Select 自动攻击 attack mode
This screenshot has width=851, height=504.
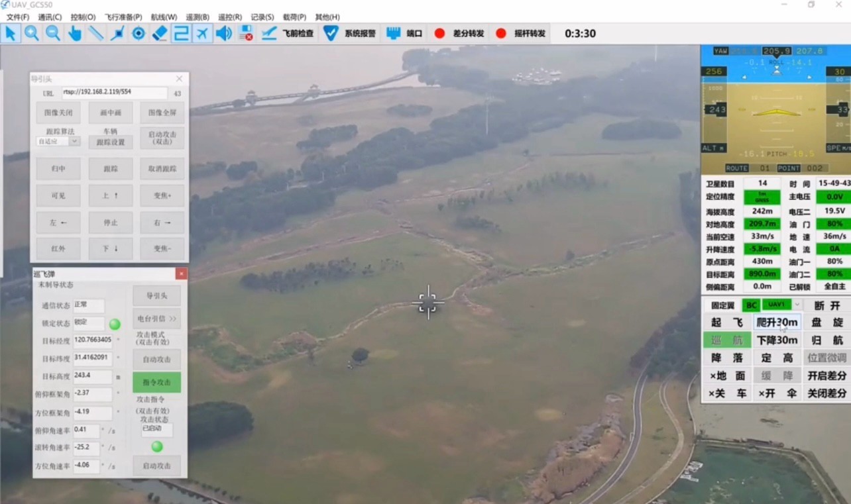coord(157,360)
